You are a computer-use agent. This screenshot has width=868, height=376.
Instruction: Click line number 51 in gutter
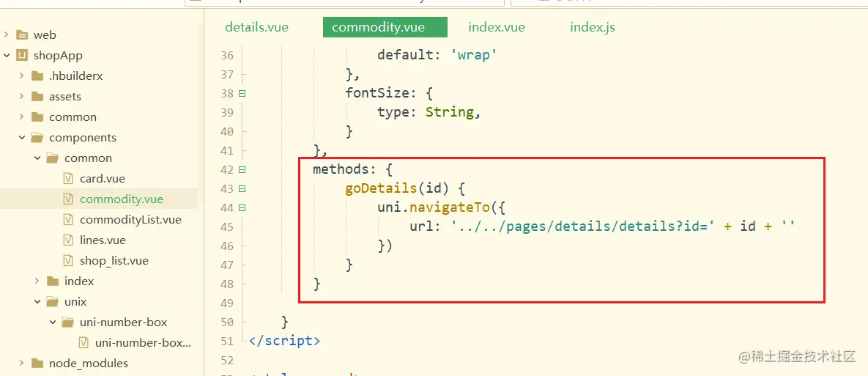click(226, 341)
